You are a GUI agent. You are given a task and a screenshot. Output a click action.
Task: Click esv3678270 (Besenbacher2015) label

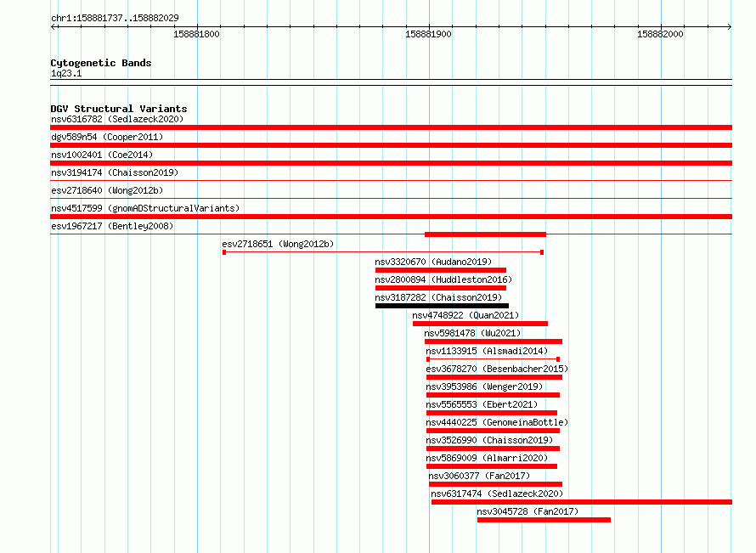[497, 369]
